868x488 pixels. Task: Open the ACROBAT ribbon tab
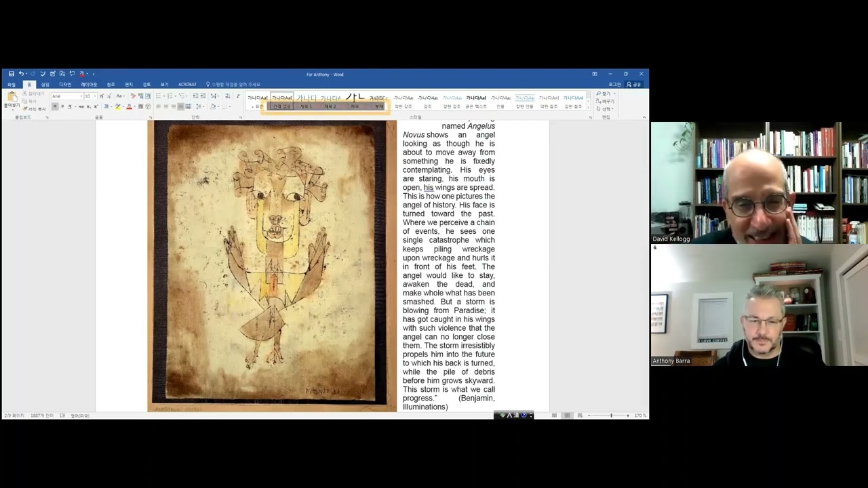(x=187, y=85)
